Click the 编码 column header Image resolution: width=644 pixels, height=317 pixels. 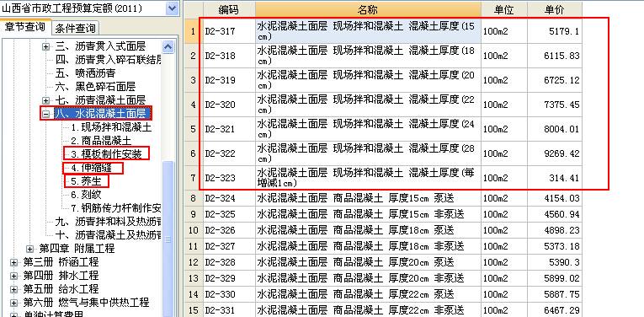point(228,10)
